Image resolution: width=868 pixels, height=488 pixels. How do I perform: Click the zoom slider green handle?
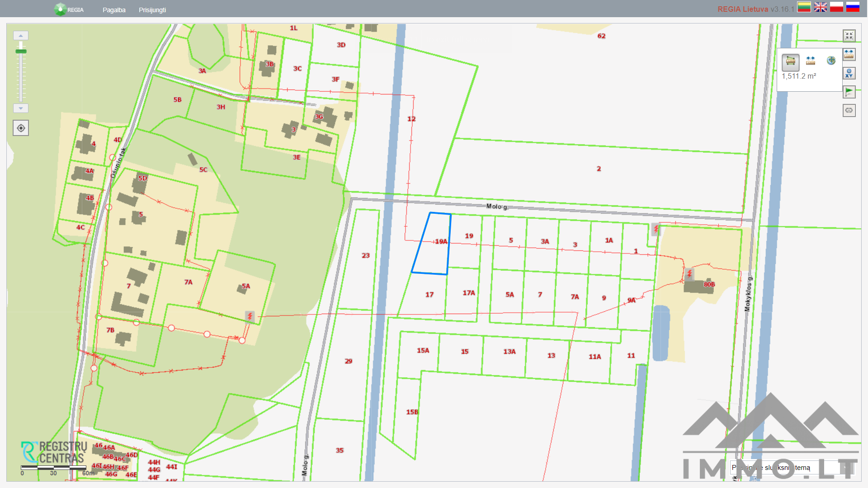click(x=21, y=52)
